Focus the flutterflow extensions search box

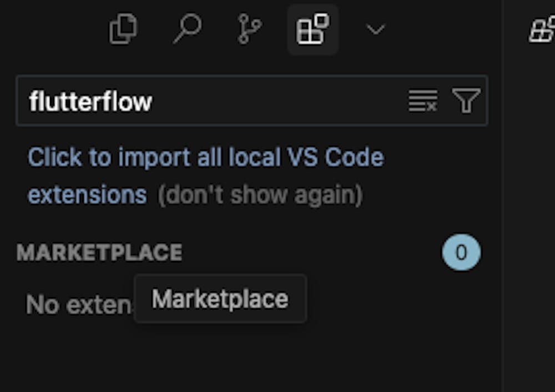pos(252,100)
